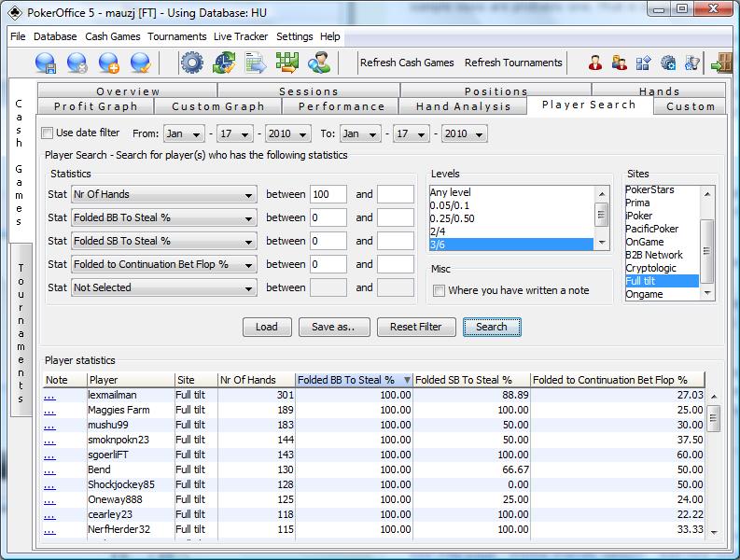Check 'Where you have written a note'

(x=440, y=290)
